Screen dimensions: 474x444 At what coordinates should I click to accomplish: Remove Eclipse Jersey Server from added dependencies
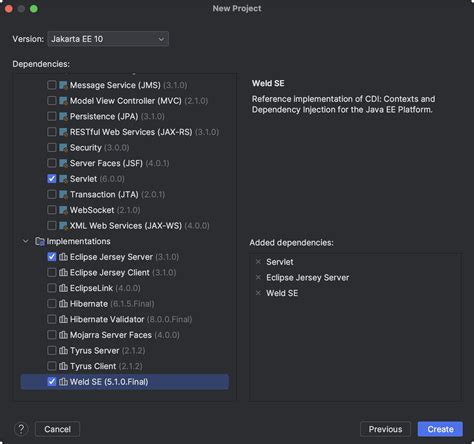click(258, 277)
